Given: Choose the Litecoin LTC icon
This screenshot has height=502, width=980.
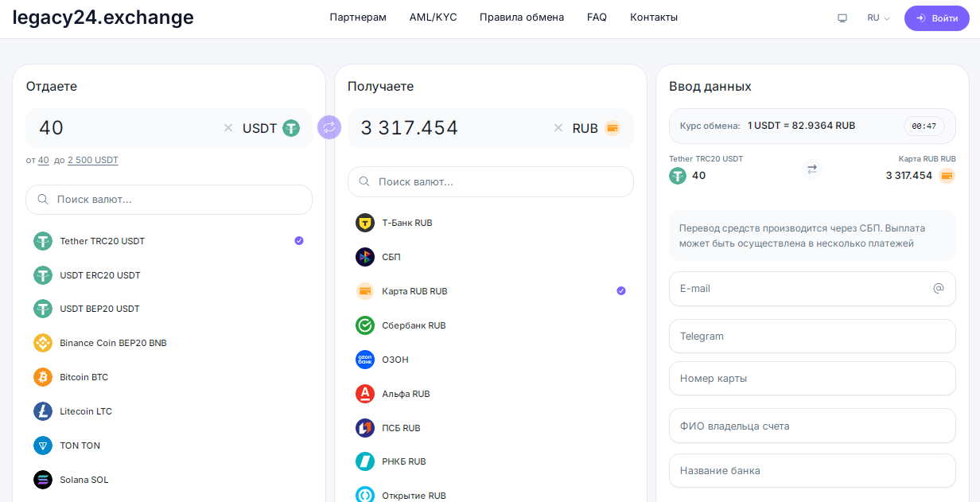Looking at the screenshot, I should 43,411.
